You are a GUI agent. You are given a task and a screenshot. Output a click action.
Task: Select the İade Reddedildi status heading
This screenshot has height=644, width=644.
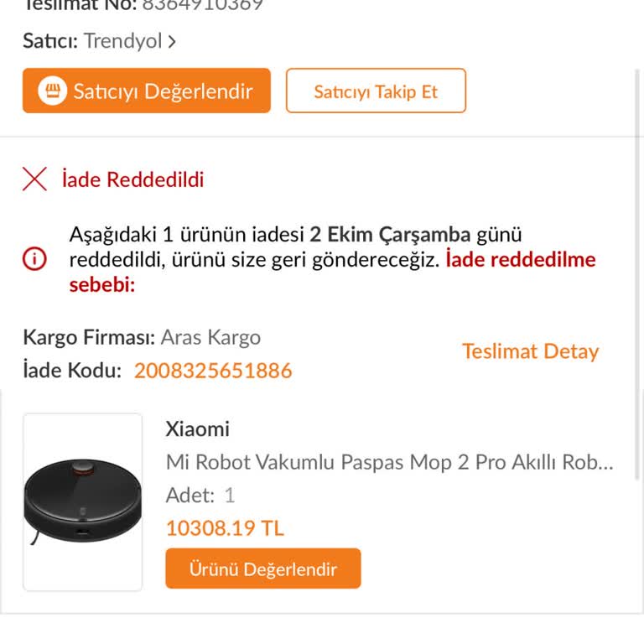132,179
